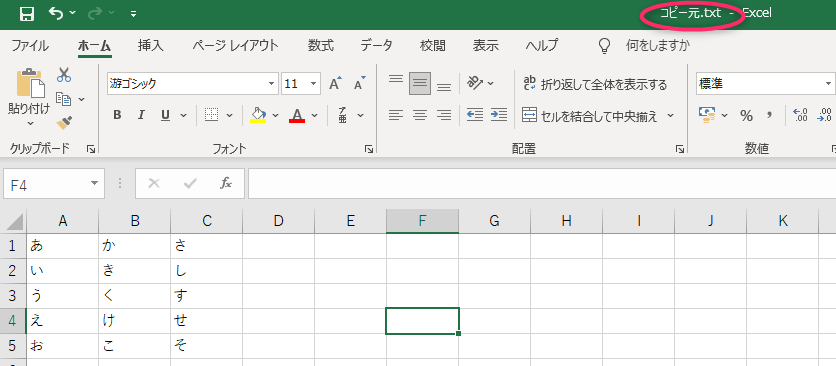Screen dimensions: 836x366
Task: Undo the last action
Action: coord(55,13)
